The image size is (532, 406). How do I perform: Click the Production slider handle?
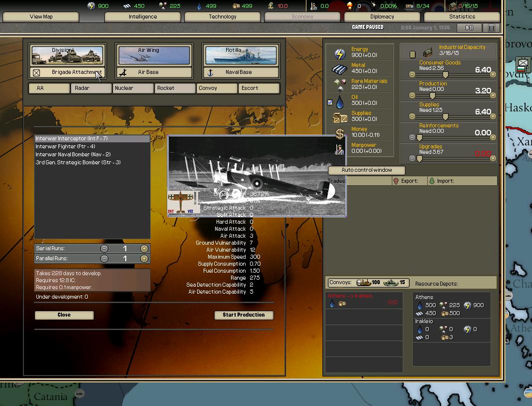pyautogui.click(x=433, y=95)
